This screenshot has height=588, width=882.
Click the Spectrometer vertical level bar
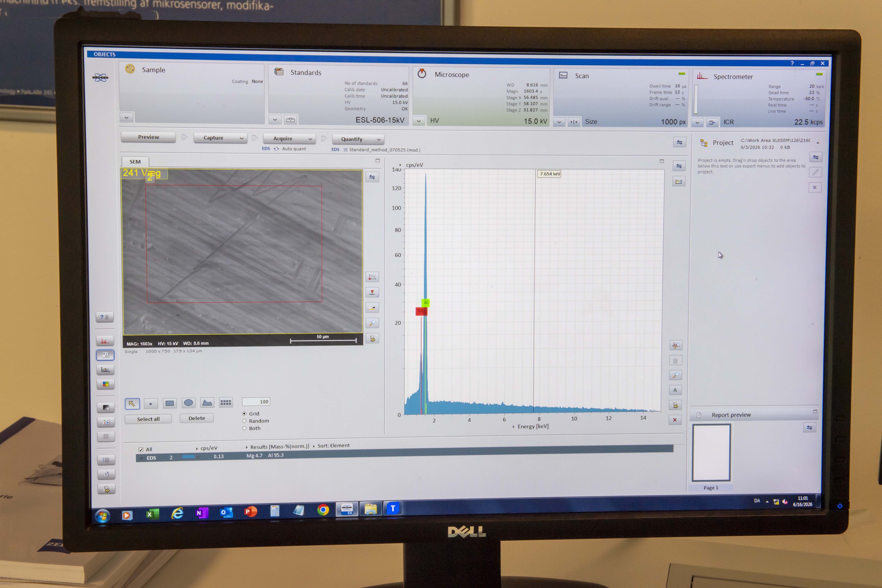(x=696, y=99)
